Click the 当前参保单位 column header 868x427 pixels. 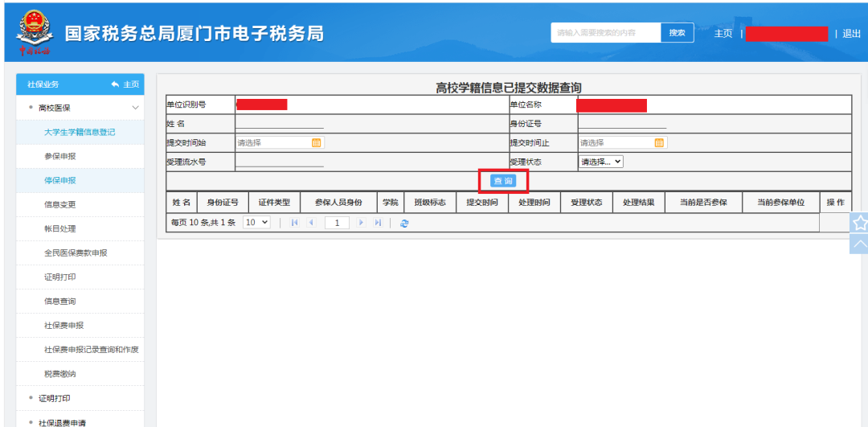(780, 202)
